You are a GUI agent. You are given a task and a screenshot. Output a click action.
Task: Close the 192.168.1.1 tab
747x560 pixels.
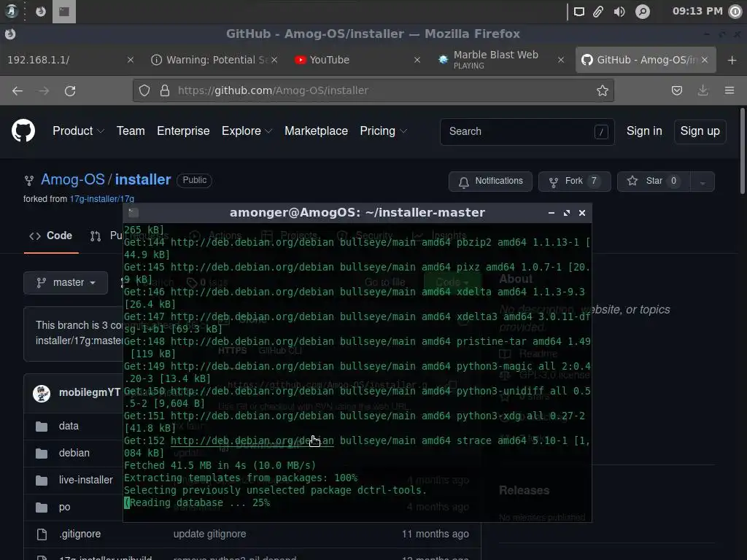(131, 60)
